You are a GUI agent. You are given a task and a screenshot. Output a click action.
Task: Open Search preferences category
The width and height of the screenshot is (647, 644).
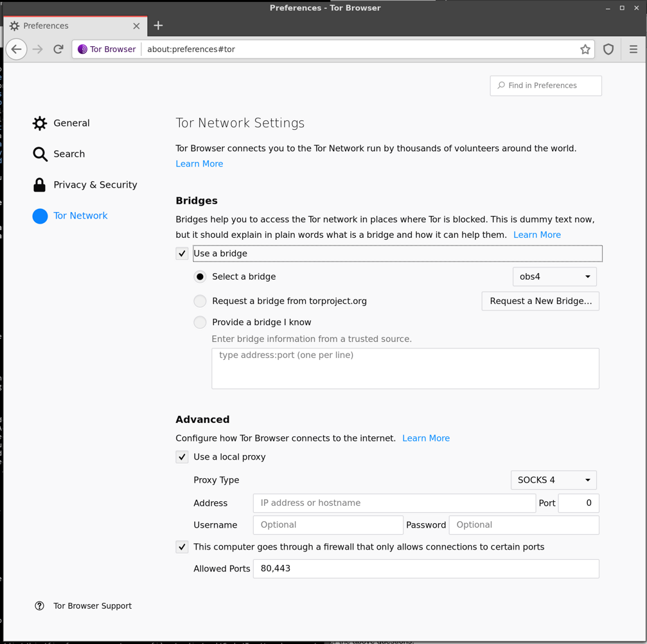coord(69,154)
